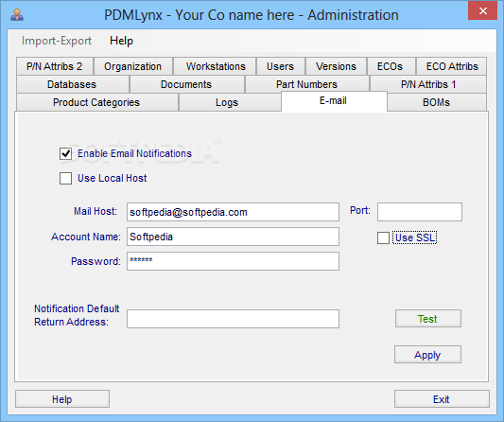The width and height of the screenshot is (504, 422).
Task: Click the Account Name label
Action: tap(86, 237)
